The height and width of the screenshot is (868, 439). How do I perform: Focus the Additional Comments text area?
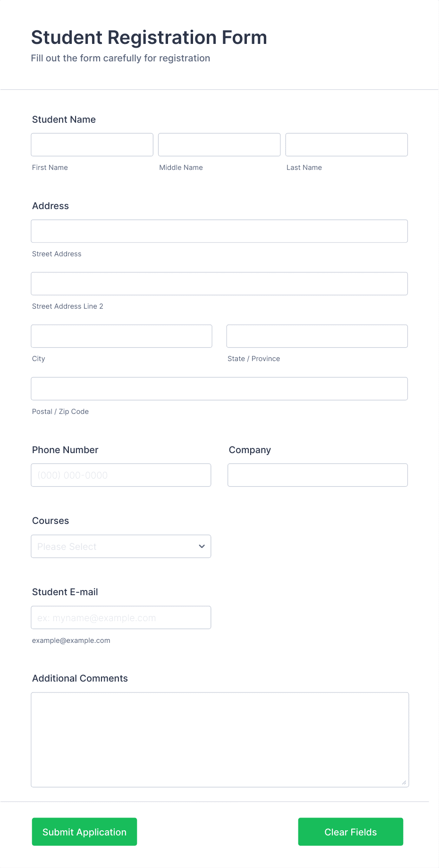220,740
